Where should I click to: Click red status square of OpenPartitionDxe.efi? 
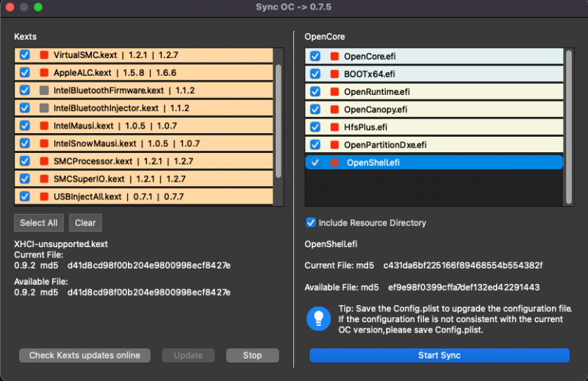[x=334, y=145]
